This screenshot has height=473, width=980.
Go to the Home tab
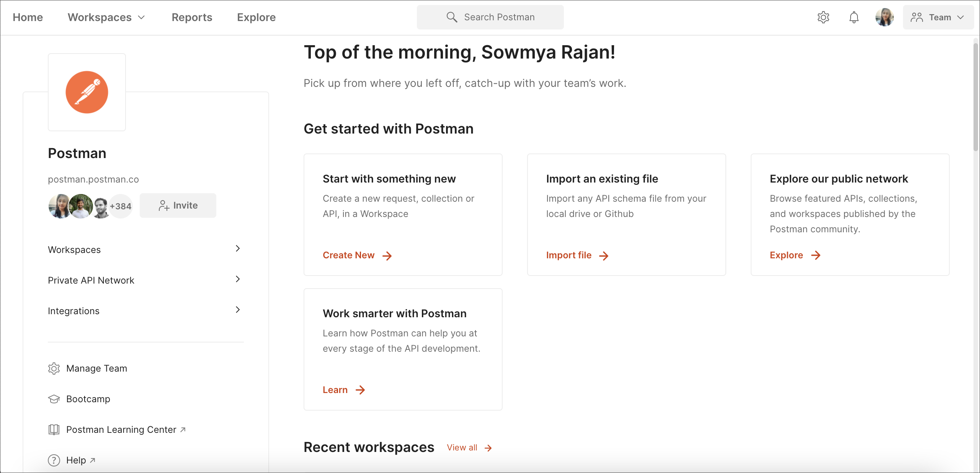click(28, 17)
